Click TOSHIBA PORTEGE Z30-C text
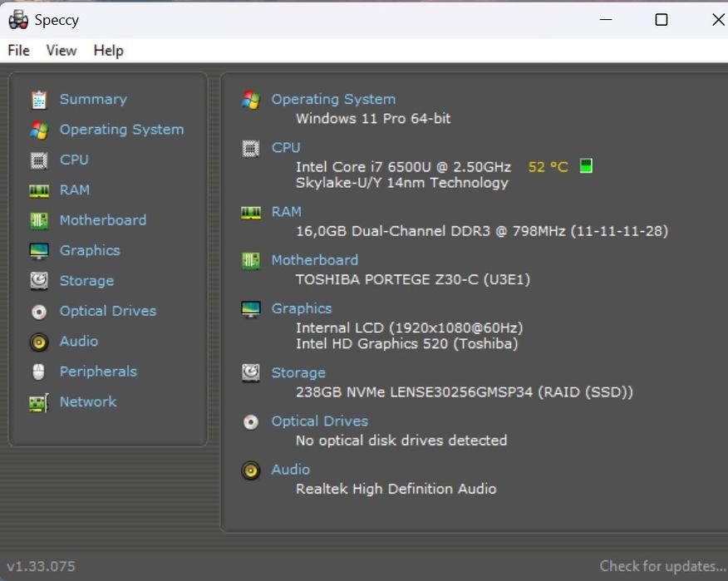Screen dimensions: 728x581 click(x=413, y=279)
